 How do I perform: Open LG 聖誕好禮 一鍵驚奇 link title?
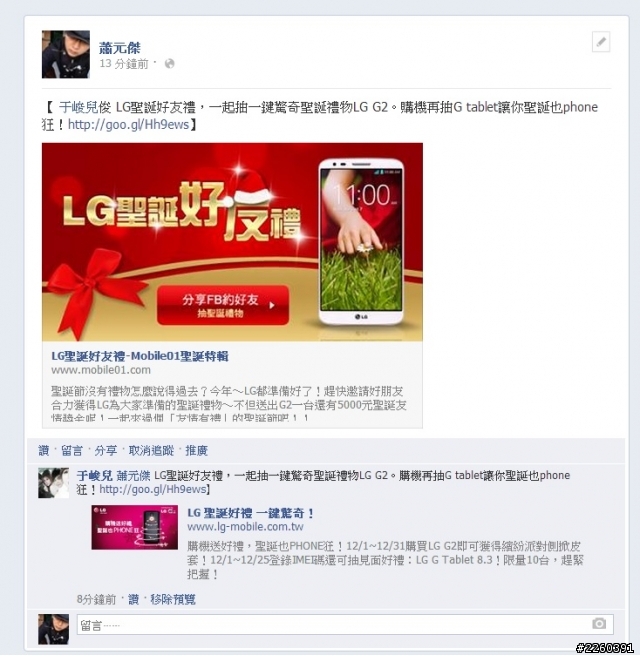pos(250,513)
